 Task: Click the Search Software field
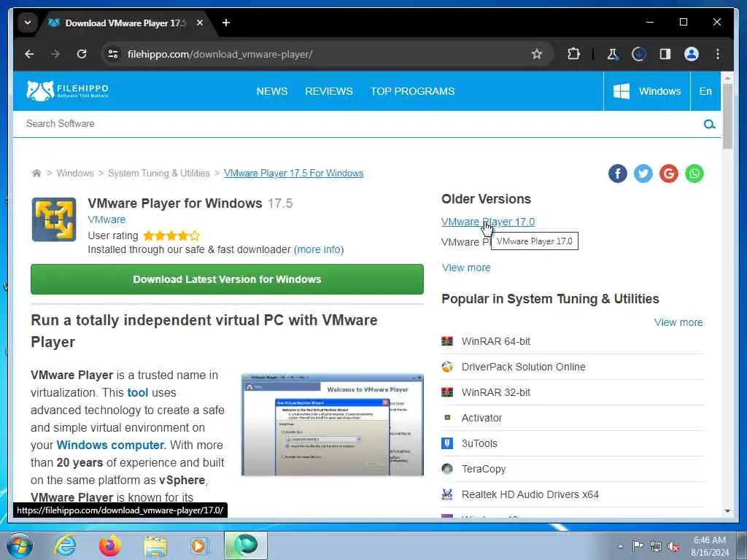pyautogui.click(x=357, y=124)
